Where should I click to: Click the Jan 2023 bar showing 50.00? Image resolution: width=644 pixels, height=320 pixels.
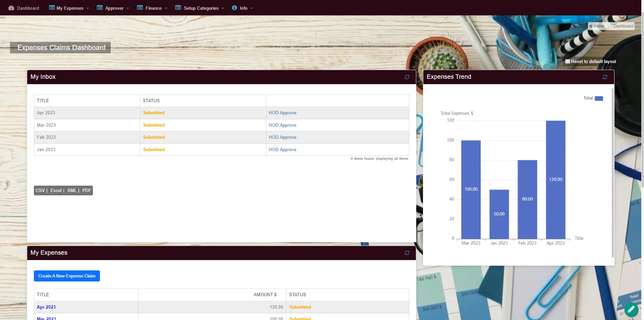click(x=499, y=214)
